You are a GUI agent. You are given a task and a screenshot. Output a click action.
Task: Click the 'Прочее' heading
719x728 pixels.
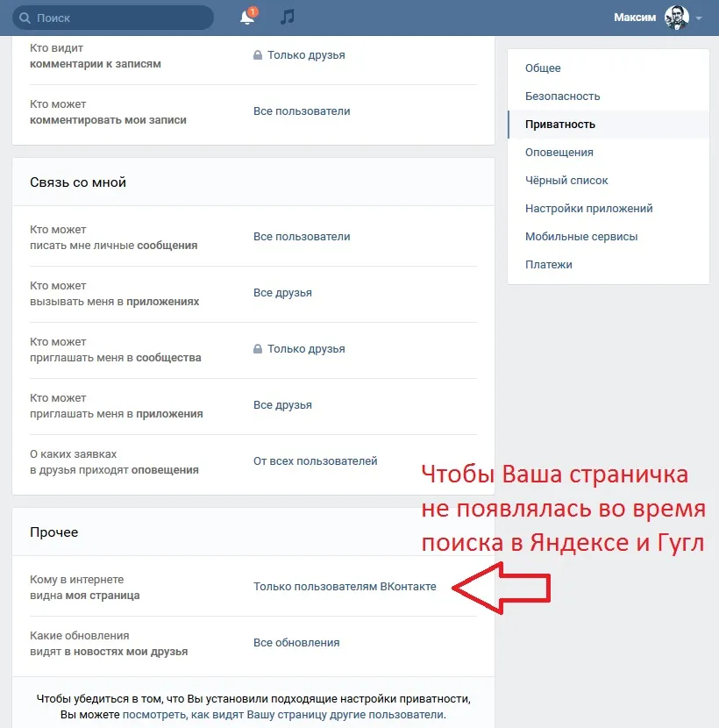[53, 532]
